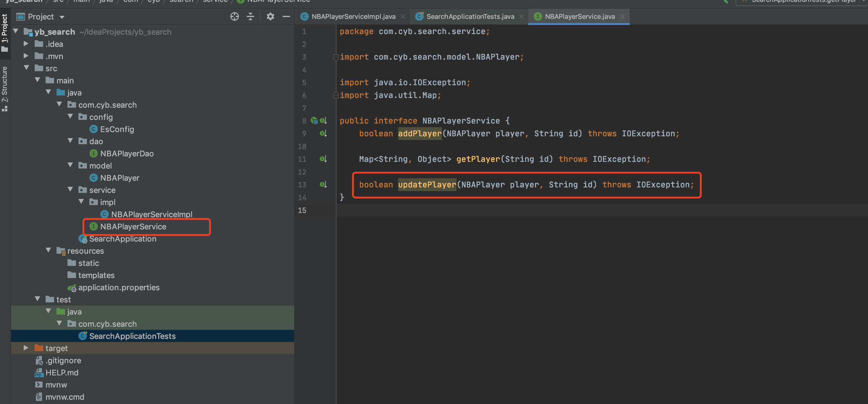This screenshot has height=404, width=868.
Task: Collapse the impl package
Action: (81, 201)
